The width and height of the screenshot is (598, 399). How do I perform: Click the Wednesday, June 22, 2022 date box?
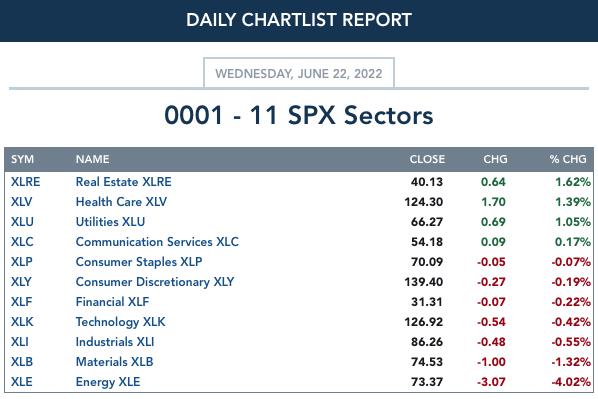coord(299,73)
